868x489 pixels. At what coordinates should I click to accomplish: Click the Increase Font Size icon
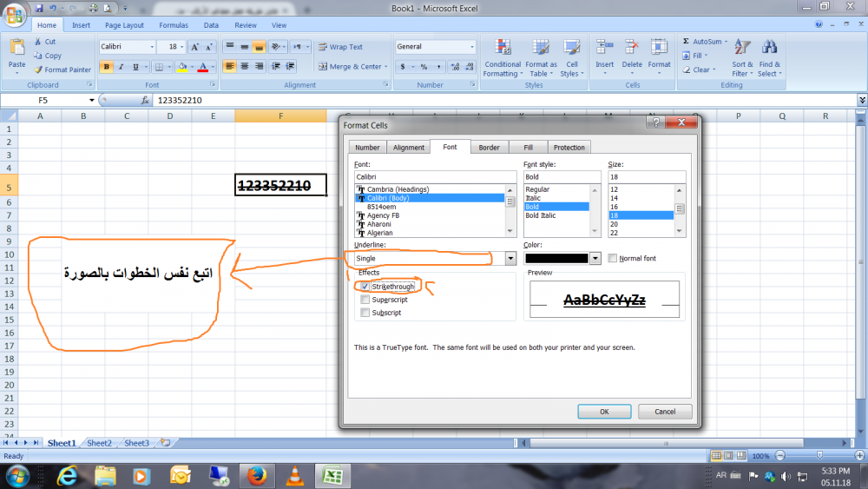point(194,47)
